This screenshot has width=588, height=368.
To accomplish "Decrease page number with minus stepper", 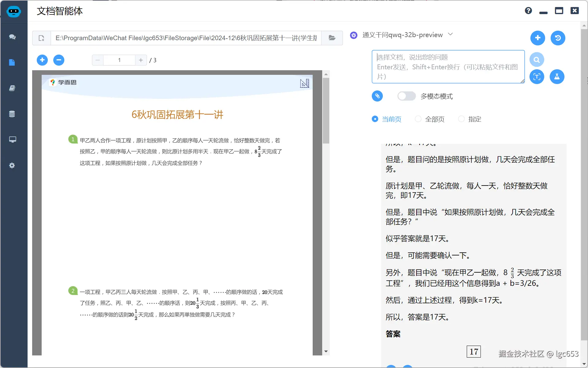I will (x=98, y=60).
